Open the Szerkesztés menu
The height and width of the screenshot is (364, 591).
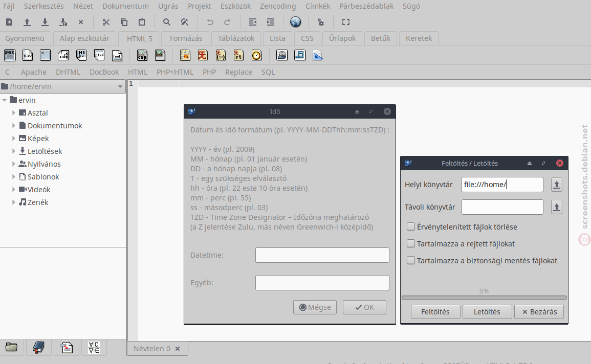pyautogui.click(x=43, y=7)
